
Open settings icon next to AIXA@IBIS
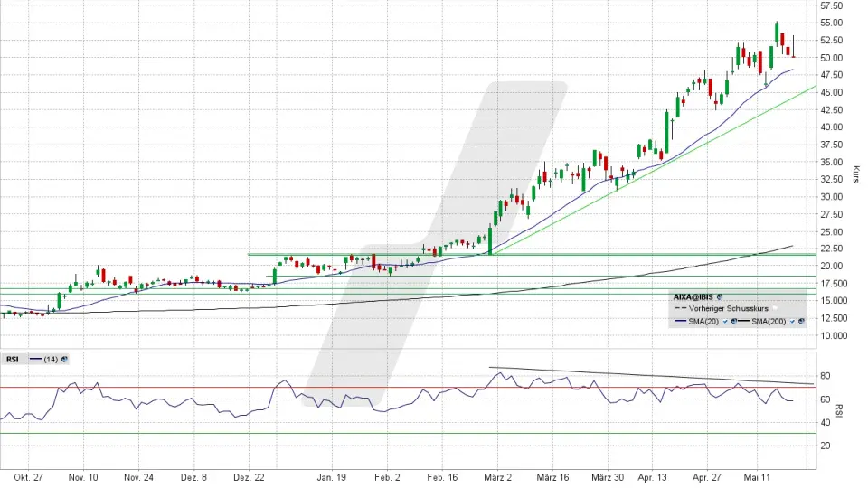coord(720,297)
